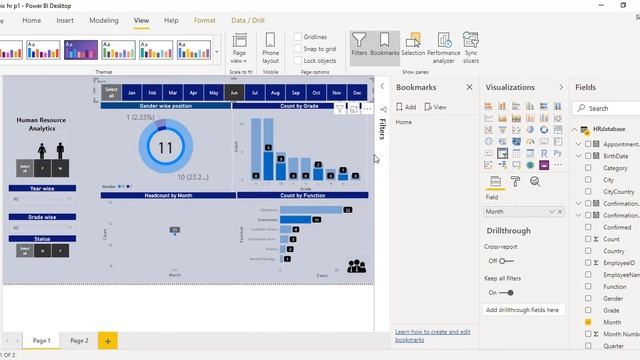Switch to the Home ribbon tab
The height and width of the screenshot is (360, 640).
click(x=31, y=20)
